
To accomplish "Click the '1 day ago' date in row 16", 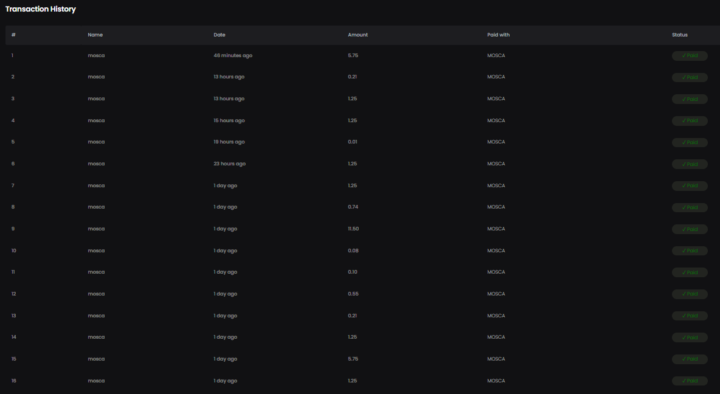I will click(x=225, y=381).
